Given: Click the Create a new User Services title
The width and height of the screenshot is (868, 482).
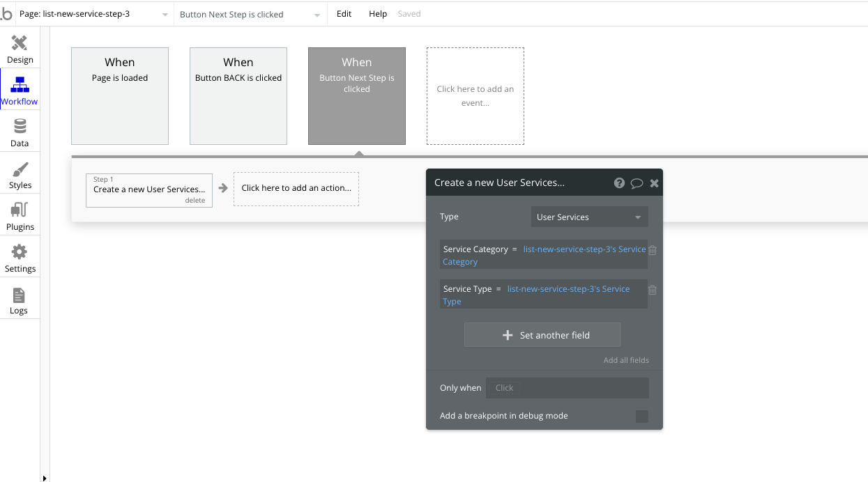Looking at the screenshot, I should (x=499, y=182).
